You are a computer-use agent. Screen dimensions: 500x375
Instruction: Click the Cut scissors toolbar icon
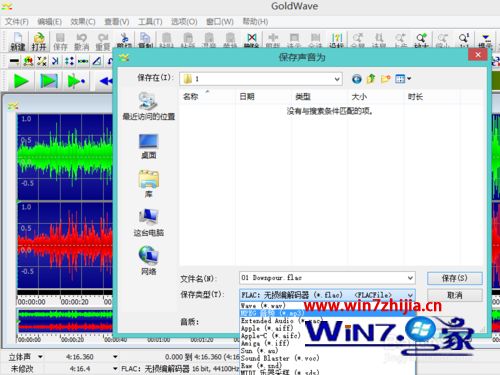click(124, 39)
